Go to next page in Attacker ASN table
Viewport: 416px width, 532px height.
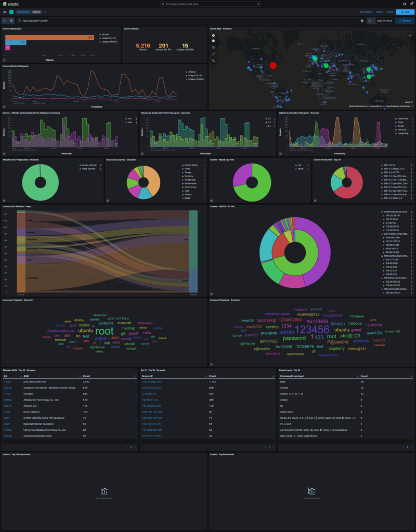pyautogui.click(x=135, y=447)
